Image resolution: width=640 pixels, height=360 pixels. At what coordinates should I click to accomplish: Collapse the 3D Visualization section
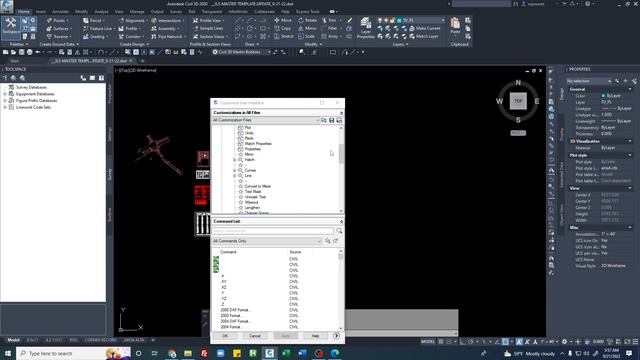[x=630, y=141]
